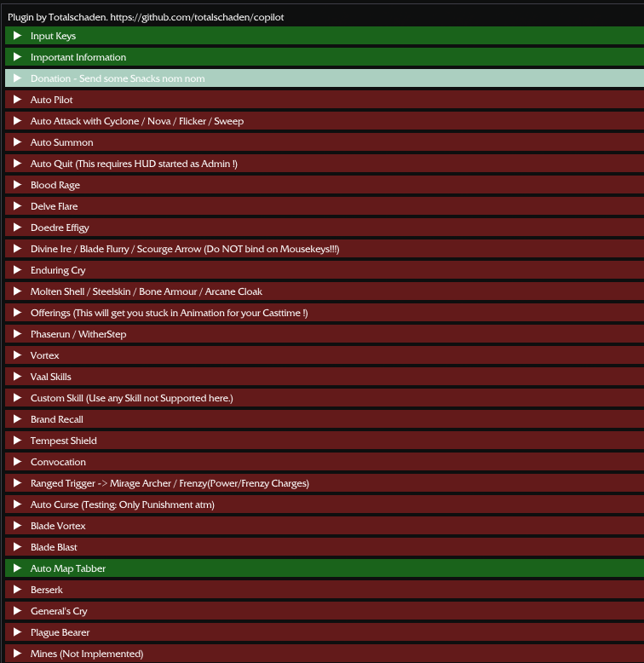Click the 'Vortex' label
The image size is (644, 663).
click(44, 355)
